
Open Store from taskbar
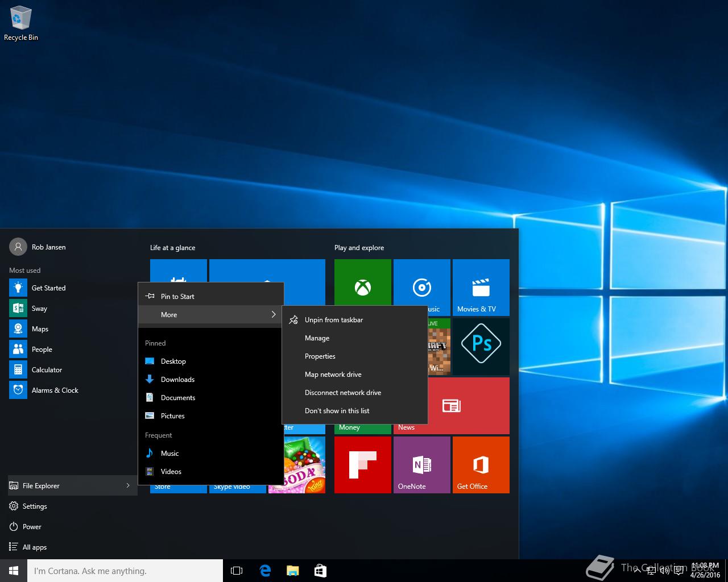click(x=320, y=571)
